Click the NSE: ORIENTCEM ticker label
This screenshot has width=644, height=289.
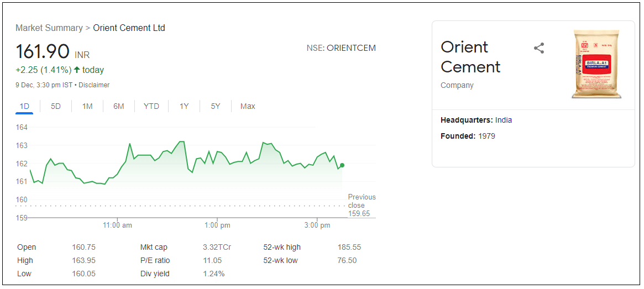pyautogui.click(x=341, y=48)
